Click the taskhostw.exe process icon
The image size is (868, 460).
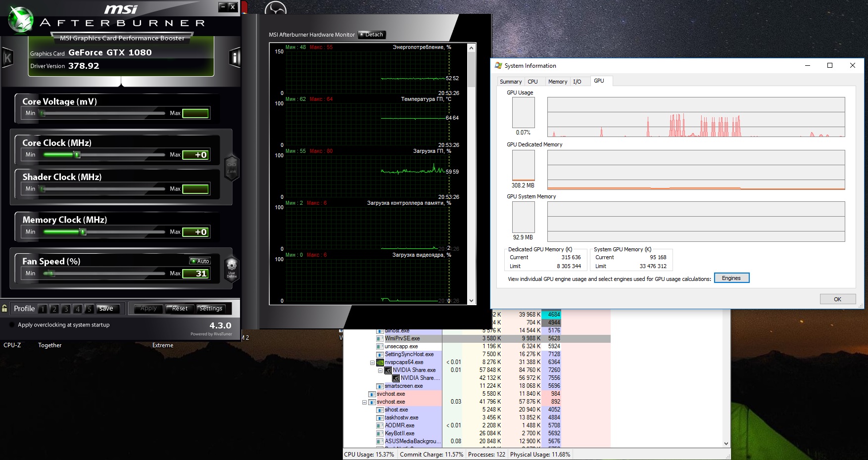(x=380, y=417)
